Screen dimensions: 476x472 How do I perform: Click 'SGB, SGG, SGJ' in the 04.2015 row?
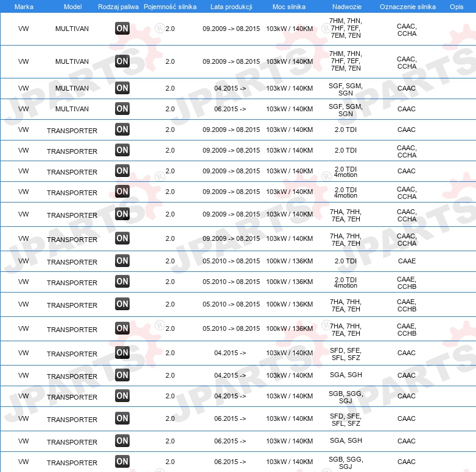click(x=346, y=397)
